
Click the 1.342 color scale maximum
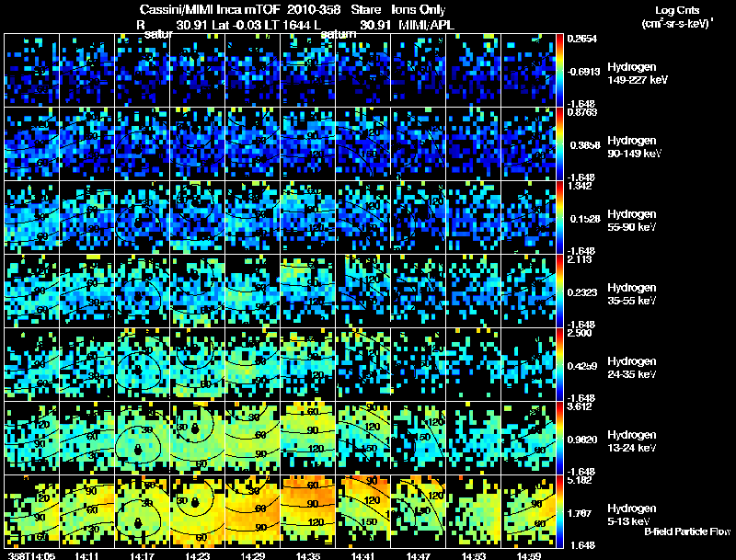click(580, 186)
